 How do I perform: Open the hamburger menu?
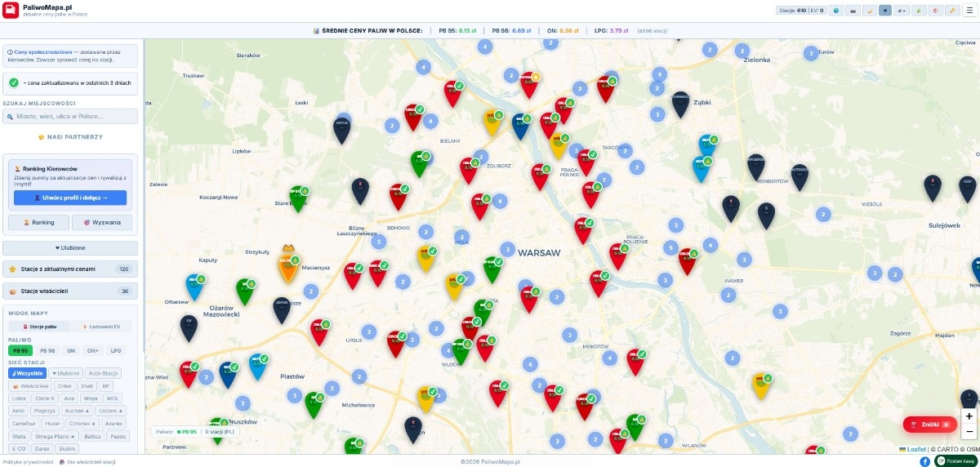point(969,11)
